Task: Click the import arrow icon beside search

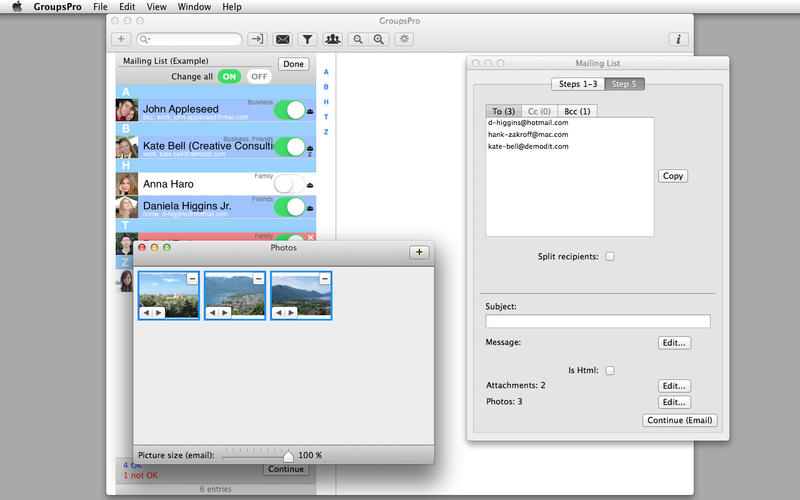Action: tap(257, 40)
